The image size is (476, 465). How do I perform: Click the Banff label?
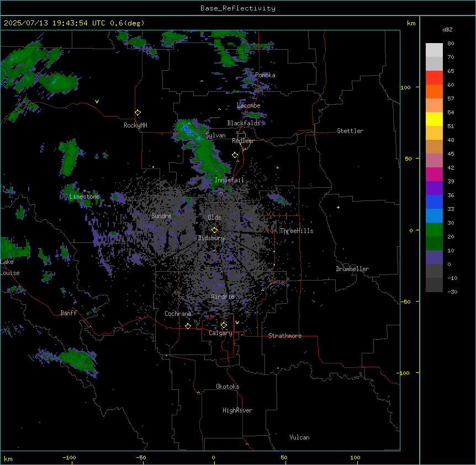[x=68, y=313]
